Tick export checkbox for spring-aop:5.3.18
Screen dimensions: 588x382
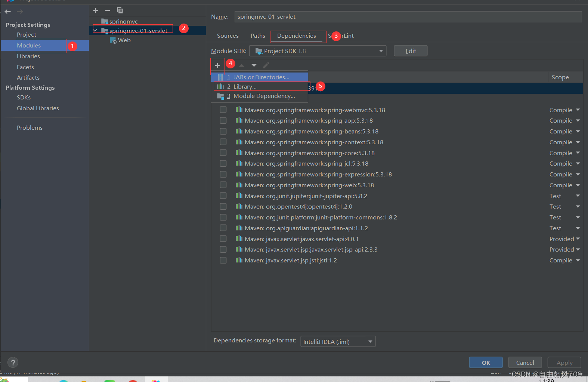(x=223, y=120)
